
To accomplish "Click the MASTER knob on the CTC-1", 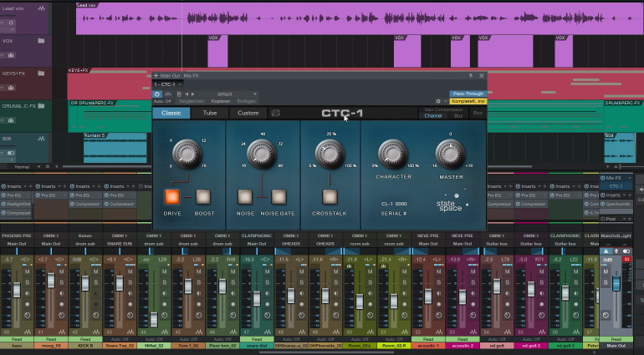I will point(450,154).
